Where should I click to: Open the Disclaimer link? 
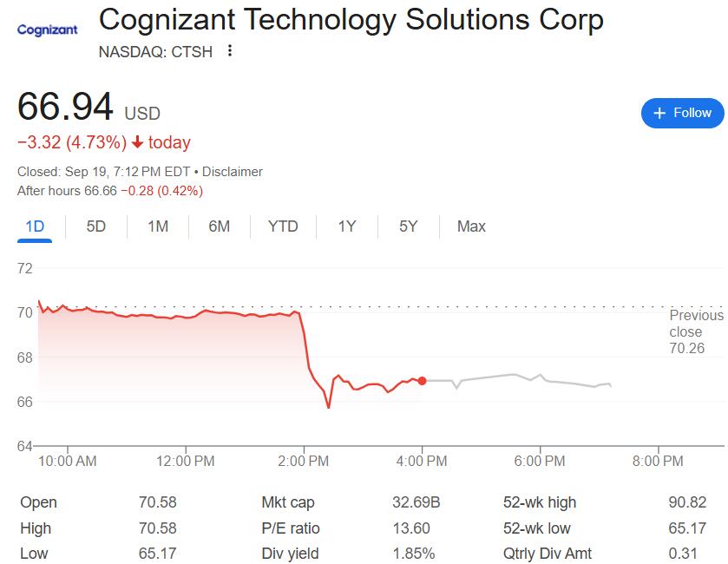click(x=232, y=172)
